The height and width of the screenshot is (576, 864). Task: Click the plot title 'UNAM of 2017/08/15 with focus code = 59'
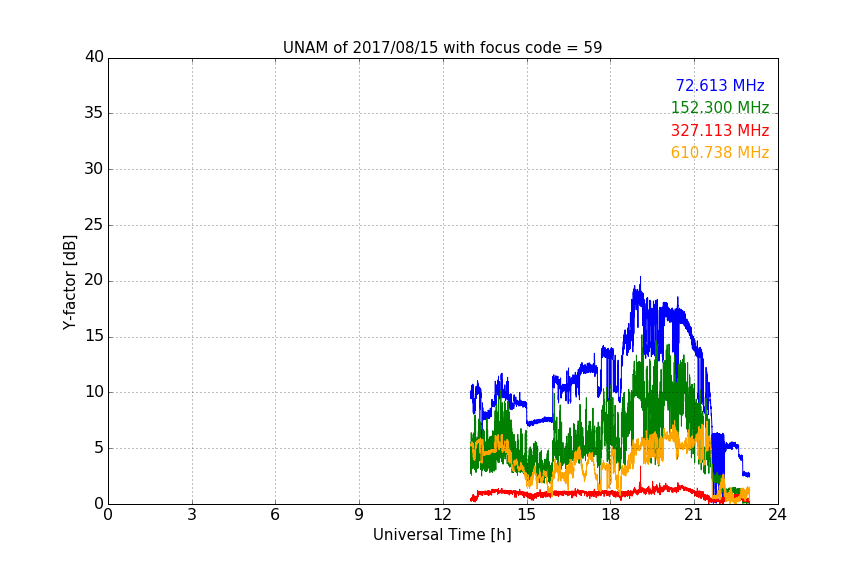pyautogui.click(x=442, y=47)
